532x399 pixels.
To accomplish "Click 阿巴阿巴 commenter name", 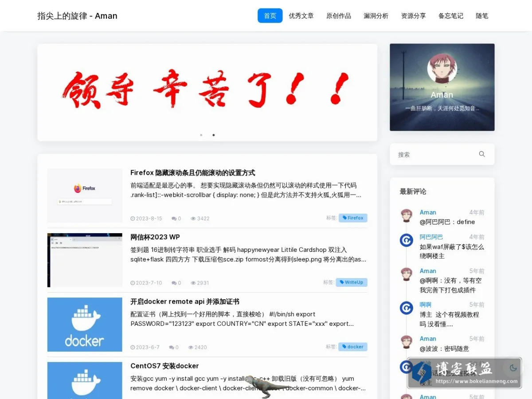I will (431, 237).
